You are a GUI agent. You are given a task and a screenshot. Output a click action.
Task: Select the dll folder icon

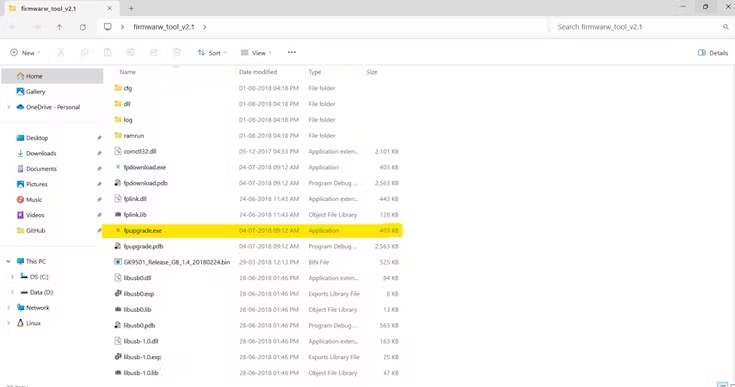click(118, 104)
